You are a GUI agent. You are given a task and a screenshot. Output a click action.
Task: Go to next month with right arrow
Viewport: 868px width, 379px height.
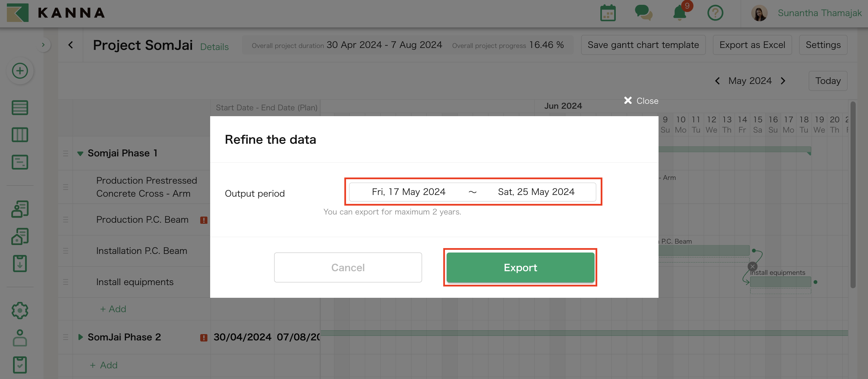click(783, 81)
